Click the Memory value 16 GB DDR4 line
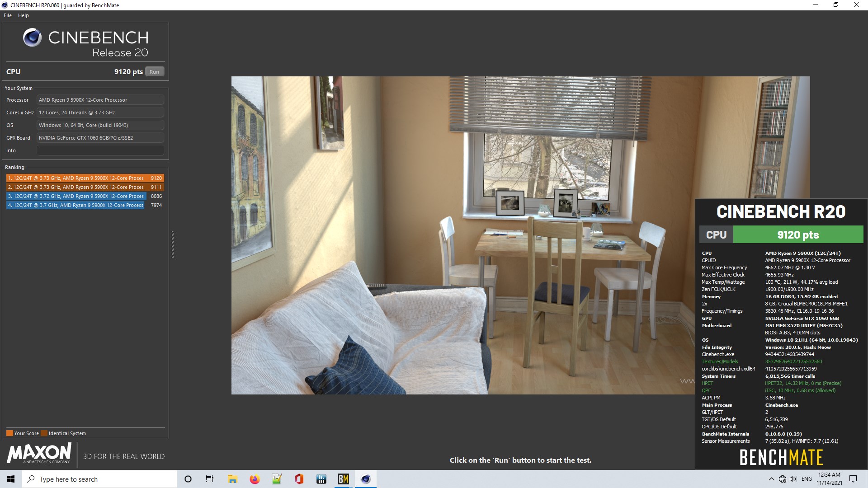The width and height of the screenshot is (868, 488). pos(802,296)
